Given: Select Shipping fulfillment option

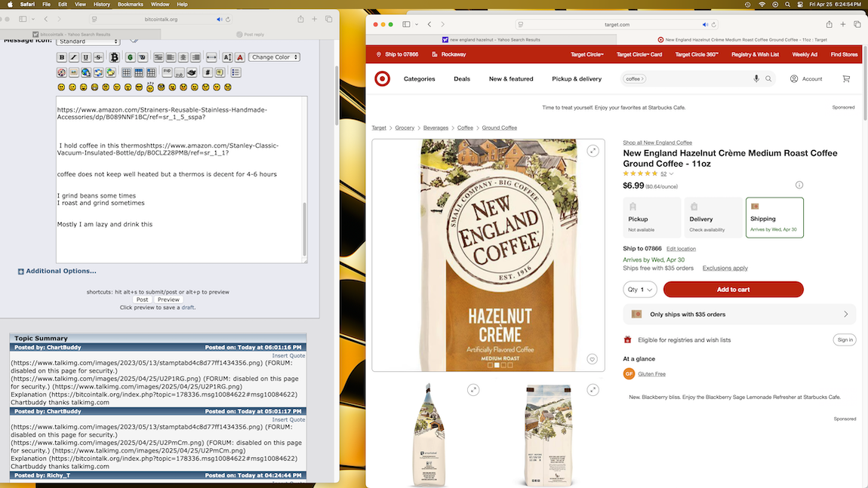Looking at the screenshot, I should tap(774, 217).
